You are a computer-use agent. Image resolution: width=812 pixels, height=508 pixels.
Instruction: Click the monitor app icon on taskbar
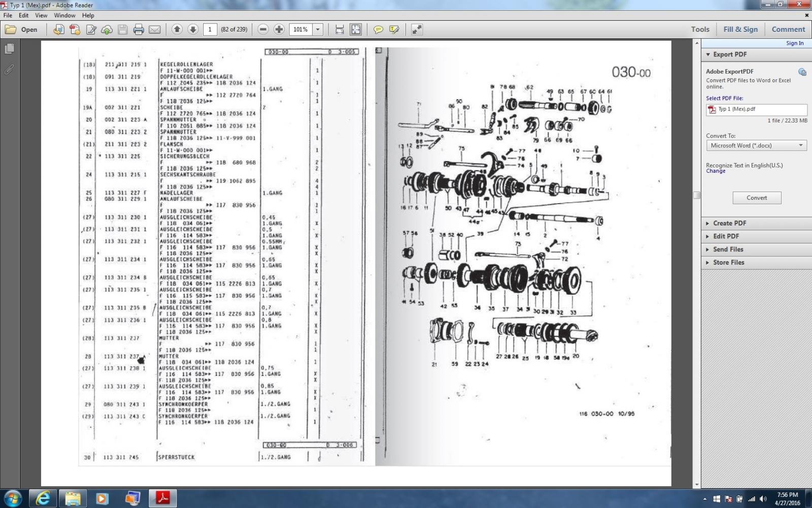(x=132, y=499)
